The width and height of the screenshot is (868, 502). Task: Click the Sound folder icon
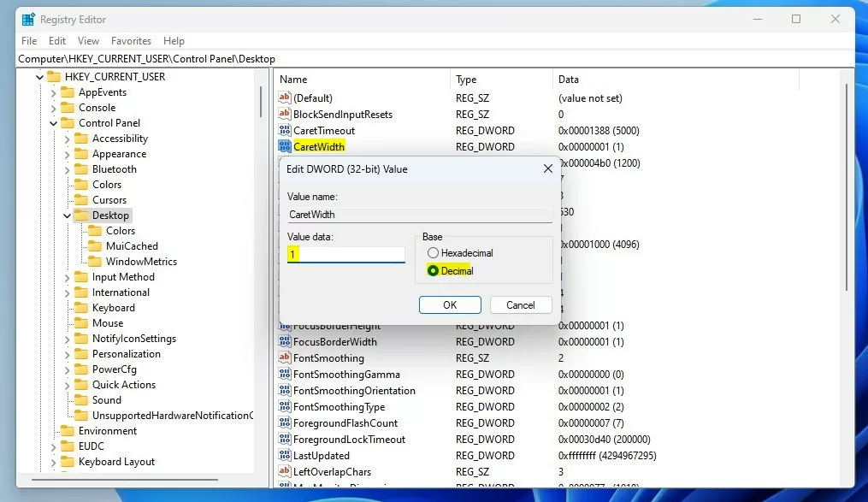coord(81,399)
